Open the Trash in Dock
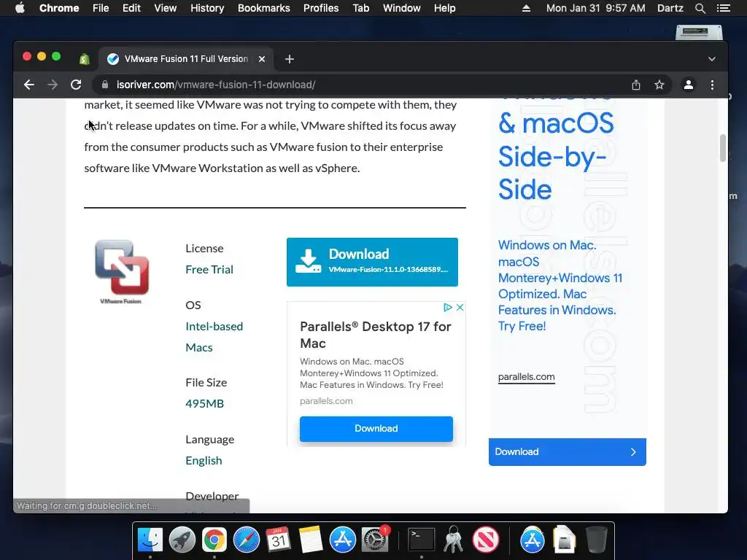Viewport: 747px width, 560px height. tap(596, 540)
